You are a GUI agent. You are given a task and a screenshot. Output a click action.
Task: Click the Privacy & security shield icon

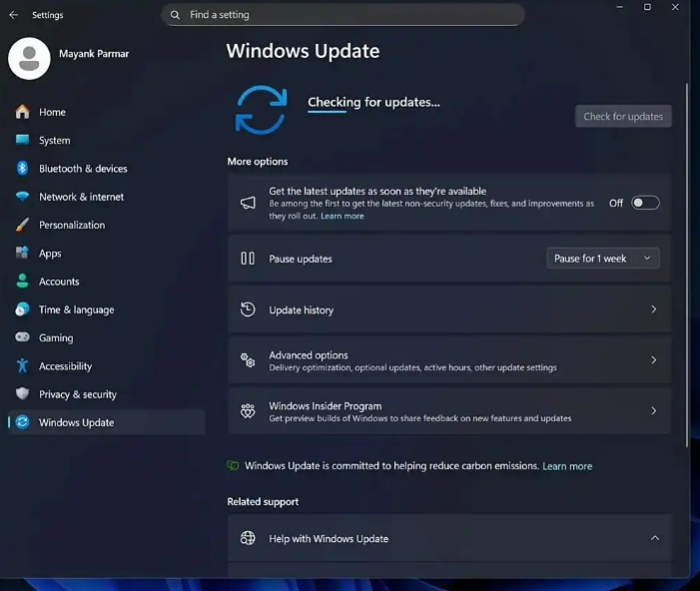22,393
